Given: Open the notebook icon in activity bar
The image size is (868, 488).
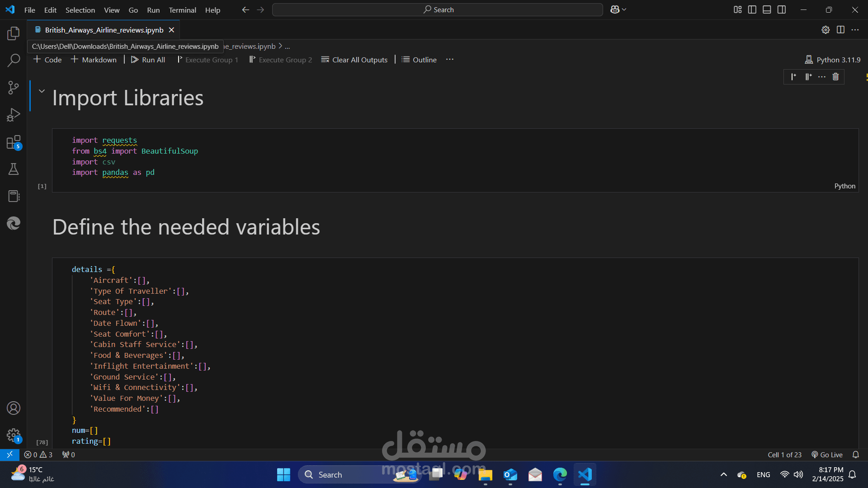Looking at the screenshot, I should point(14,196).
